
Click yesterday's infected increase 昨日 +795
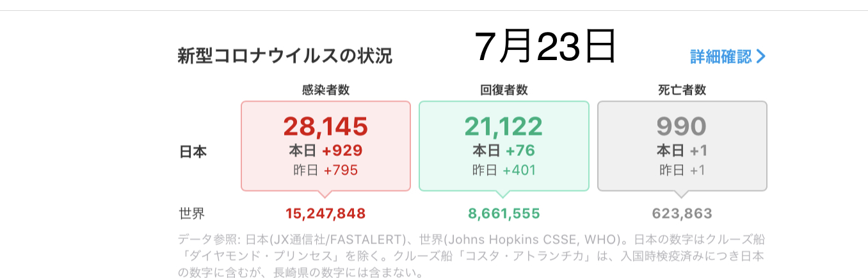[326, 170]
